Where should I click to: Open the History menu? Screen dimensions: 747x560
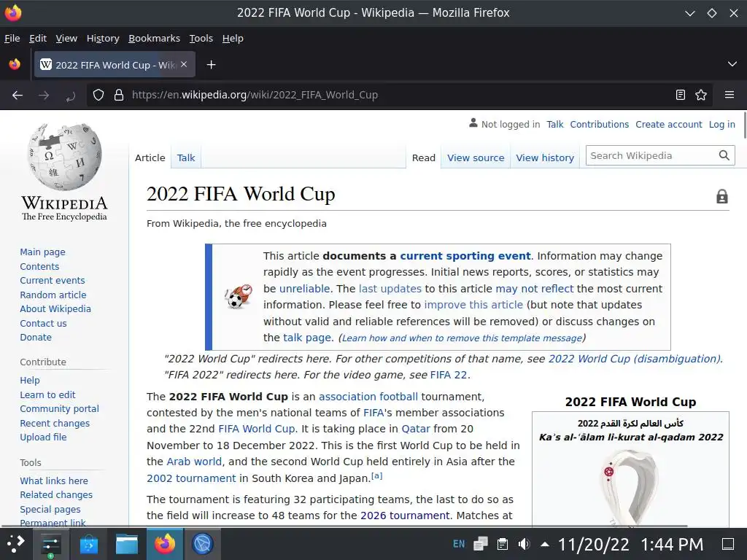(x=103, y=38)
